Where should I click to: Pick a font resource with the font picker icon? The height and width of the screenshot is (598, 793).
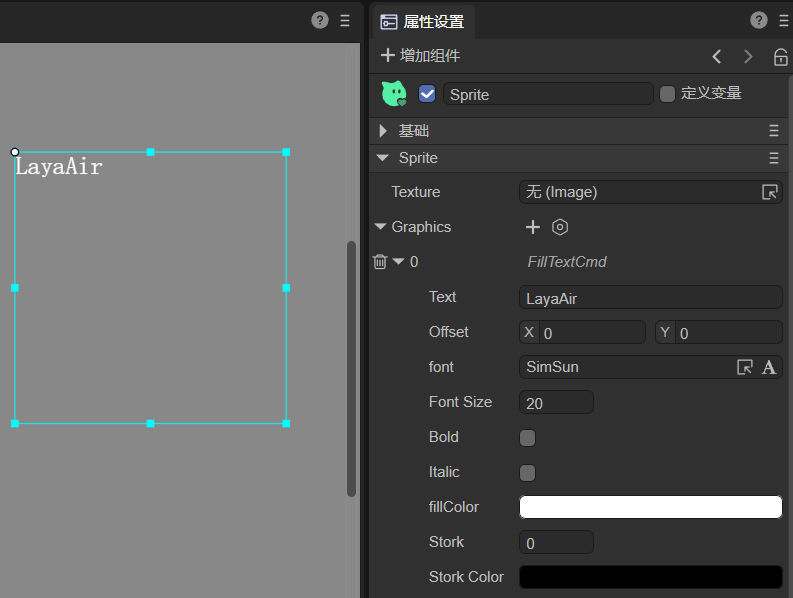pyautogui.click(x=745, y=367)
